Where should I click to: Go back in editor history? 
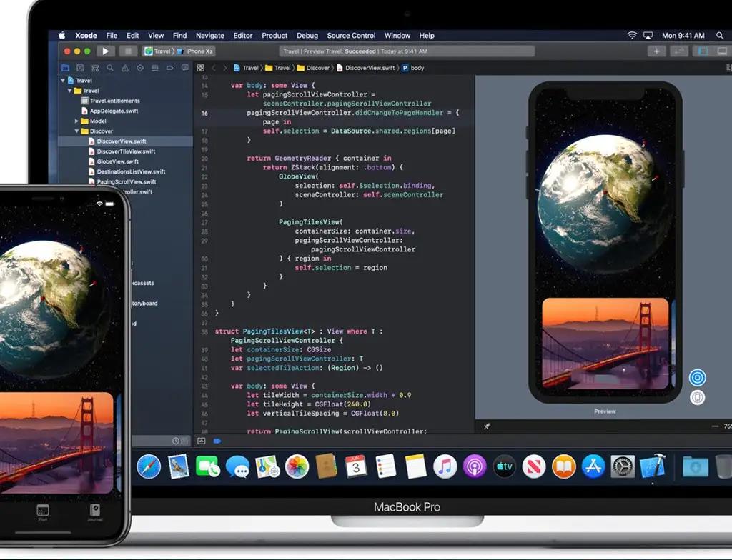pos(214,68)
